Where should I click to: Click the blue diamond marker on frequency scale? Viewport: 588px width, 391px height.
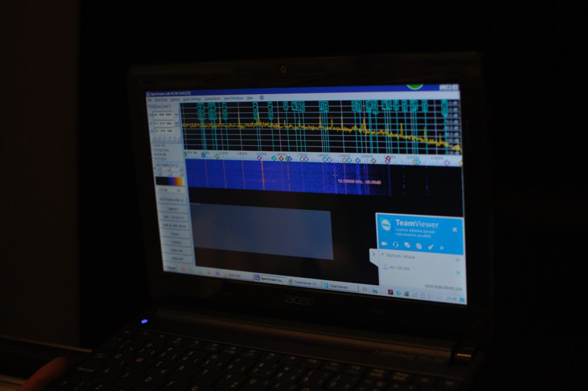click(x=204, y=155)
